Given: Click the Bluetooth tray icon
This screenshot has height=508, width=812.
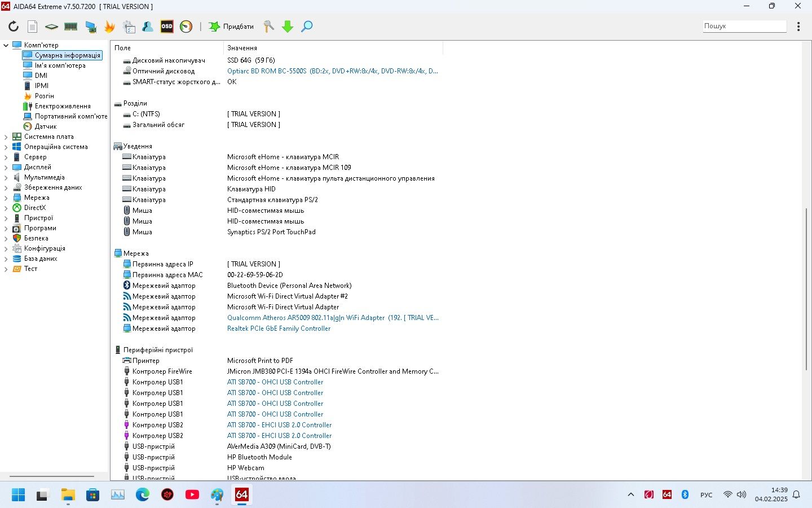Looking at the screenshot, I should [x=685, y=494].
